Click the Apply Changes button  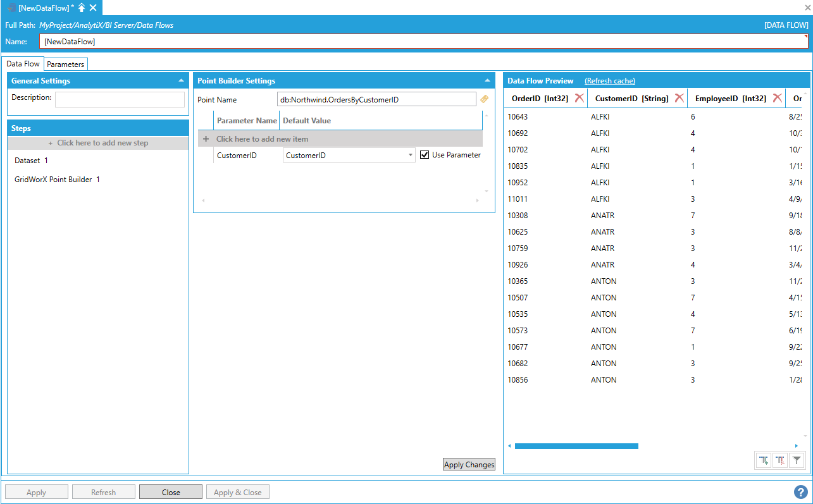click(x=469, y=465)
